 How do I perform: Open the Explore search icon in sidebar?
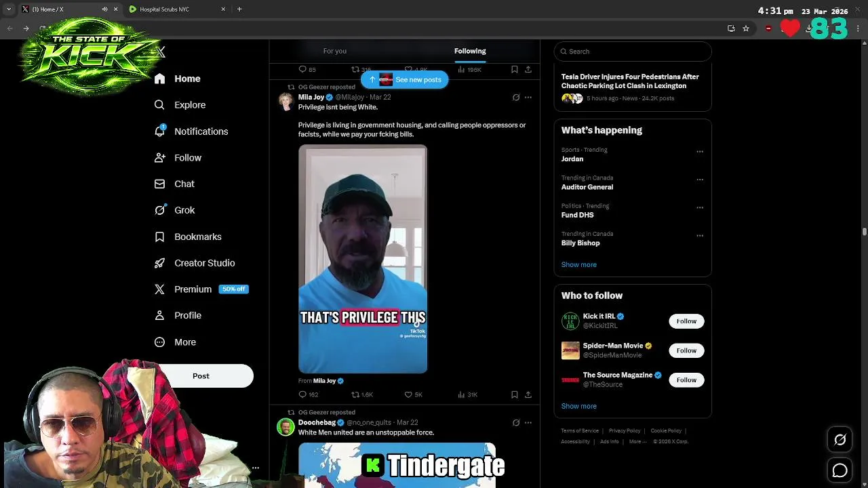tap(159, 105)
